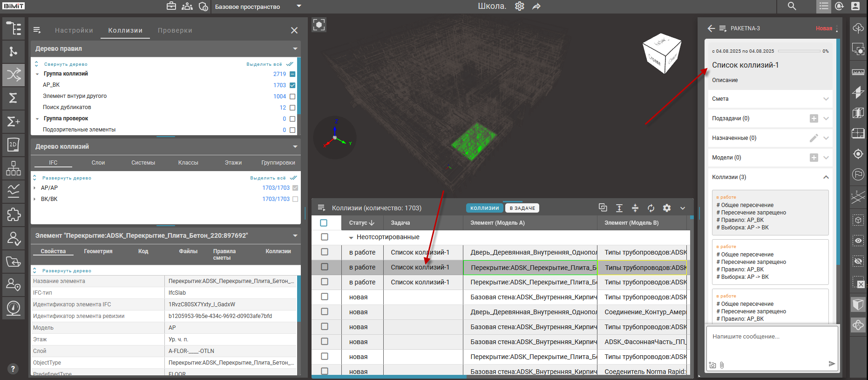Expand the Смета section
This screenshot has width=868, height=380.
click(826, 99)
